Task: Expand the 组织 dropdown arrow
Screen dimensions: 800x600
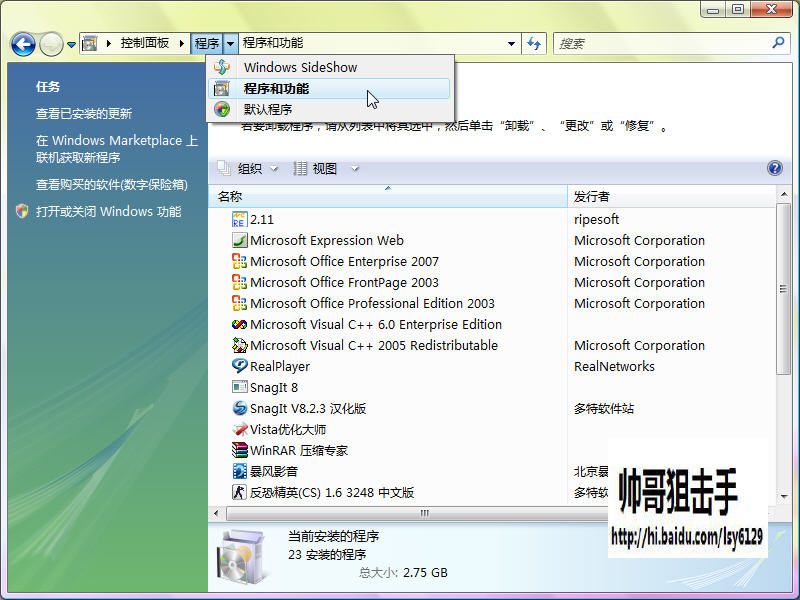Action: 274,169
